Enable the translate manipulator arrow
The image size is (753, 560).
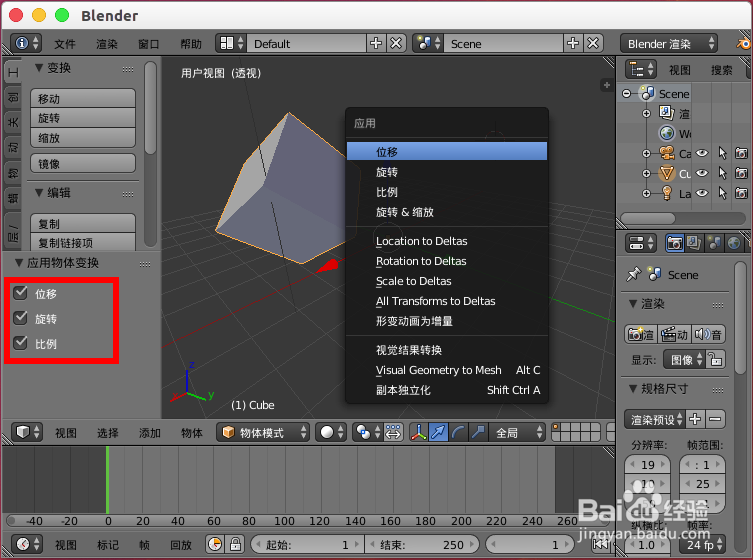click(x=438, y=432)
